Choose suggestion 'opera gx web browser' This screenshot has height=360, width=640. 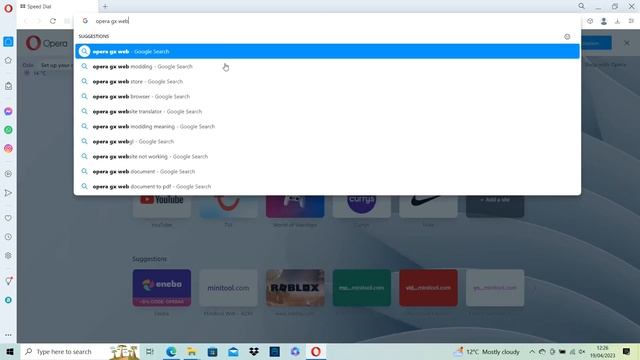327,97
